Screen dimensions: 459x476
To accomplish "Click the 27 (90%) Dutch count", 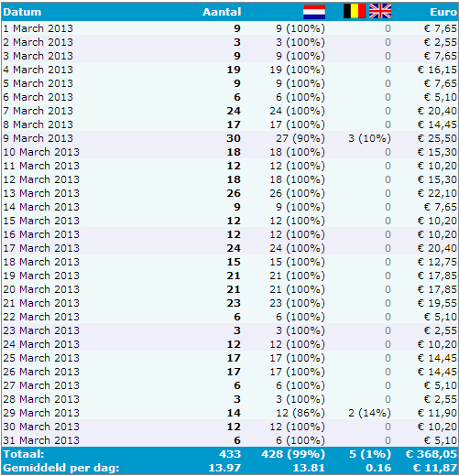I will 301,138.
